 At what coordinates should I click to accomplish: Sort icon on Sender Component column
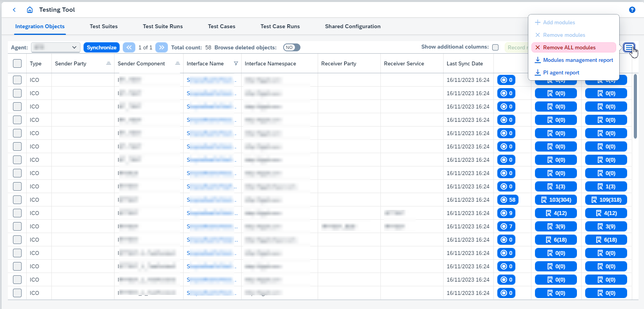(177, 63)
